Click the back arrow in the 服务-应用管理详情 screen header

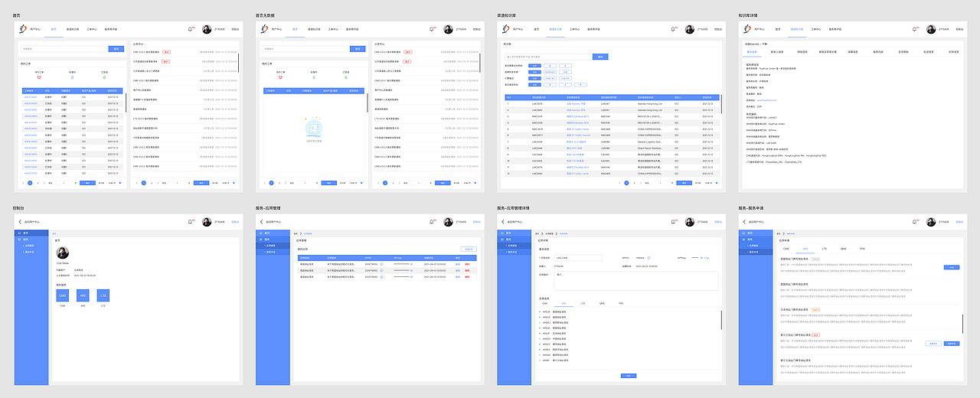(504, 222)
